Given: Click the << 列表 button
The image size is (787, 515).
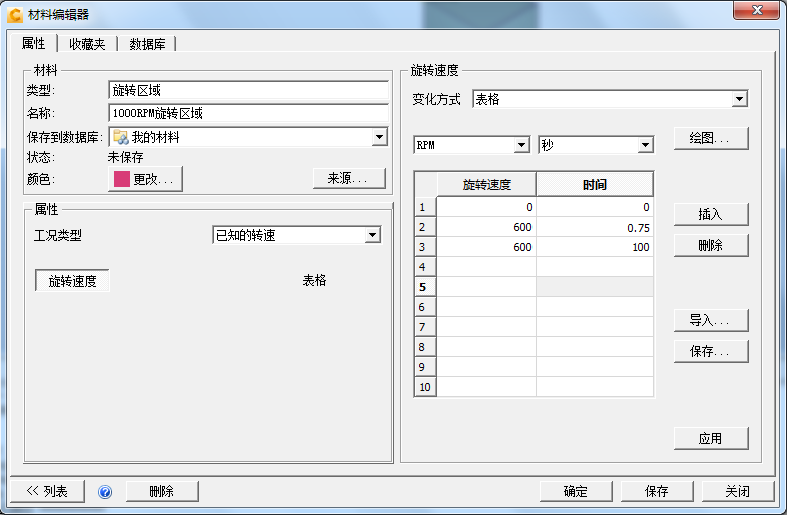Looking at the screenshot, I should pyautogui.click(x=47, y=491).
